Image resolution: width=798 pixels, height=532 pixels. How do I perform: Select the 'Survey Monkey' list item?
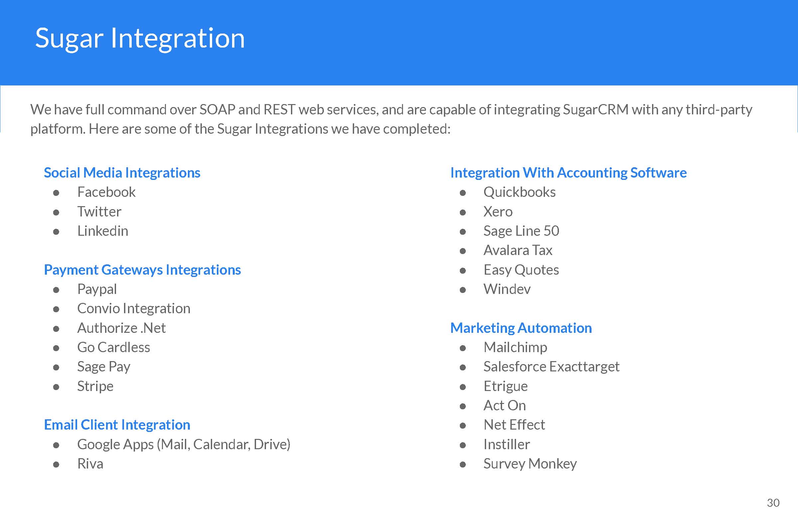(x=530, y=464)
